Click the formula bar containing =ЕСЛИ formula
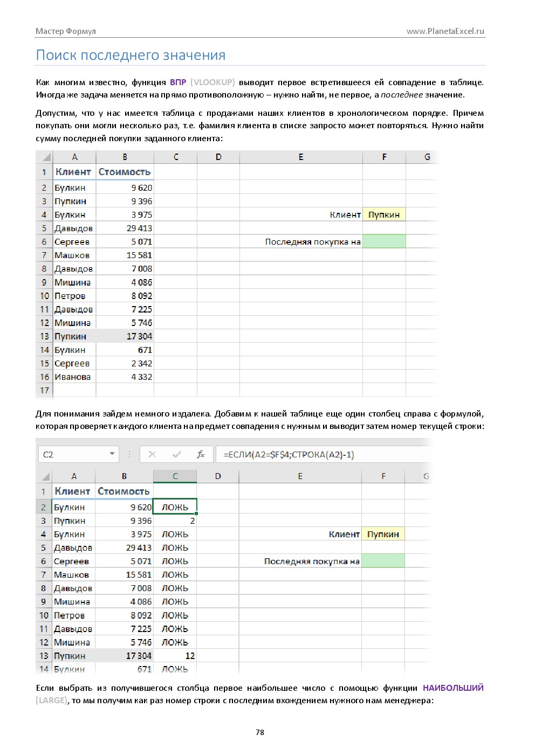The height and width of the screenshot is (756, 535). coord(324,454)
